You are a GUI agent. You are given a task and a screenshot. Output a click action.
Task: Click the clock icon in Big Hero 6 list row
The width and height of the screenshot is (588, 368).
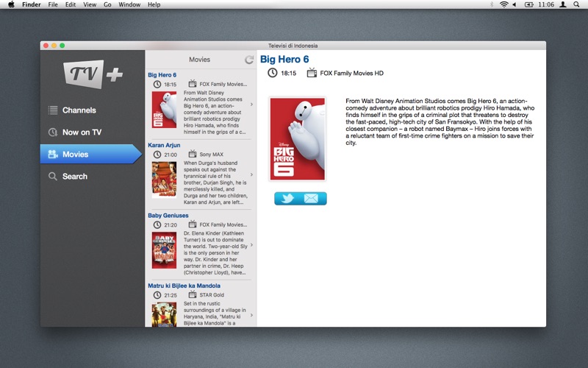point(157,84)
